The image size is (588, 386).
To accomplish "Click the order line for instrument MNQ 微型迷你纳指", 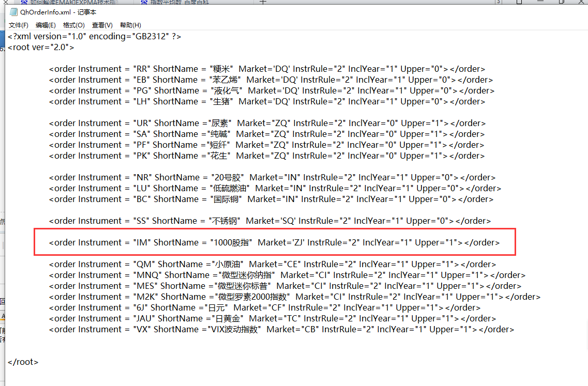I will coord(287,275).
